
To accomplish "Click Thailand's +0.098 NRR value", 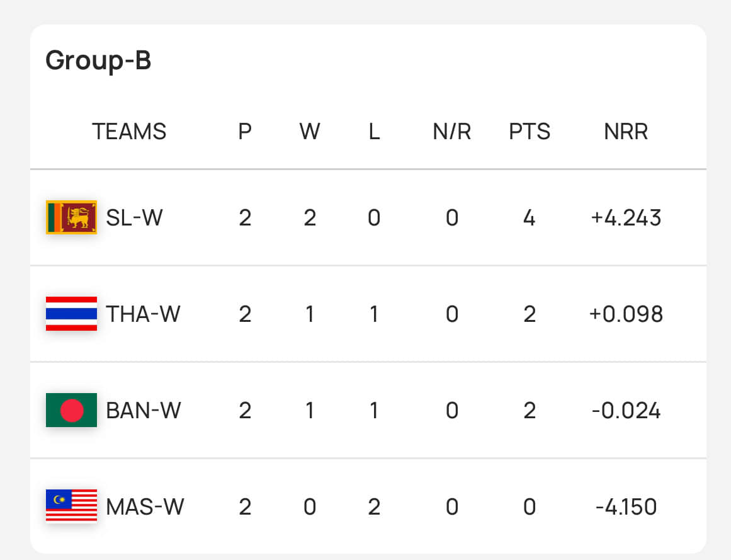I will 626,314.
